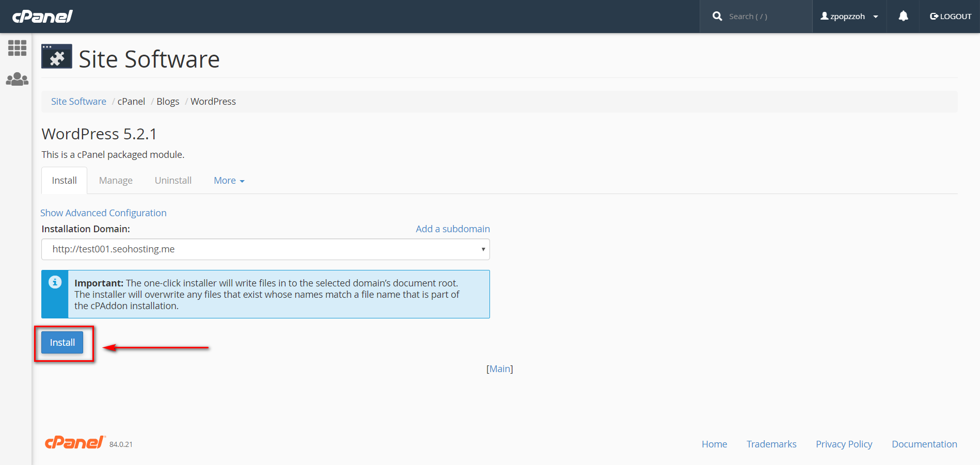Open the footer Documentation link
980x465 pixels.
click(924, 444)
